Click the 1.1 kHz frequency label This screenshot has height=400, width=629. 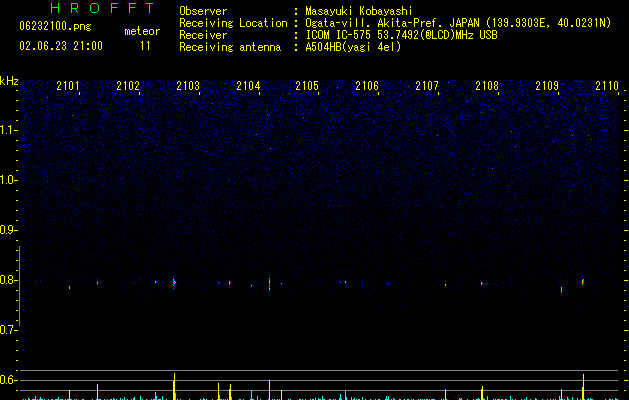[8, 130]
